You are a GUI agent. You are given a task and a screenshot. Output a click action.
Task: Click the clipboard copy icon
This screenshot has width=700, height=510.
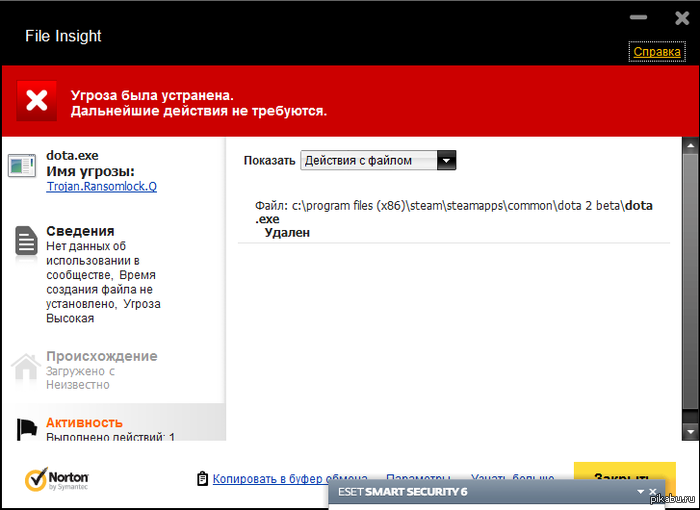pos(202,479)
